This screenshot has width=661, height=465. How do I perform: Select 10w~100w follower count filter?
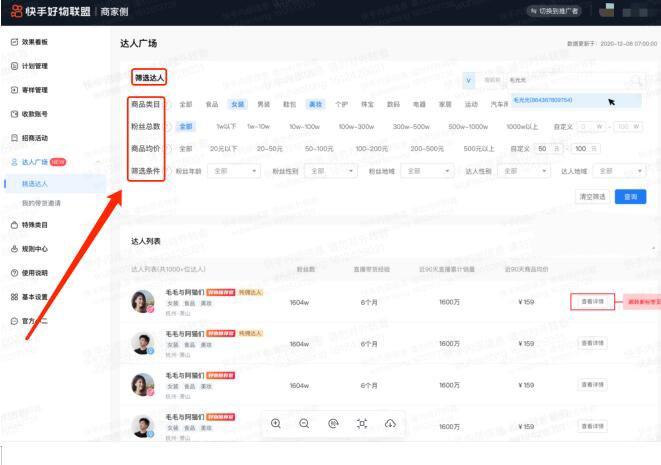tap(304, 127)
